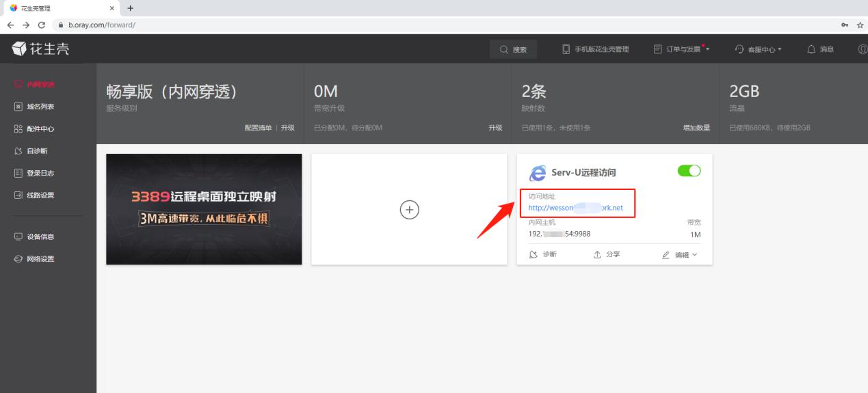Open 自诊断 from the sidebar
The width and height of the screenshot is (868, 393).
click(31, 151)
